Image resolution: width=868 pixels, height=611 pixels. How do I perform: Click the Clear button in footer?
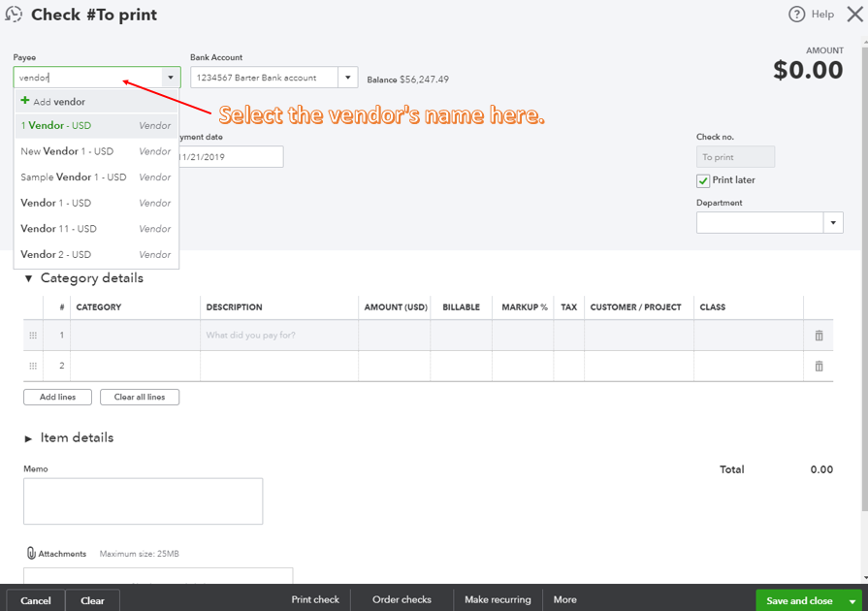[92, 600]
